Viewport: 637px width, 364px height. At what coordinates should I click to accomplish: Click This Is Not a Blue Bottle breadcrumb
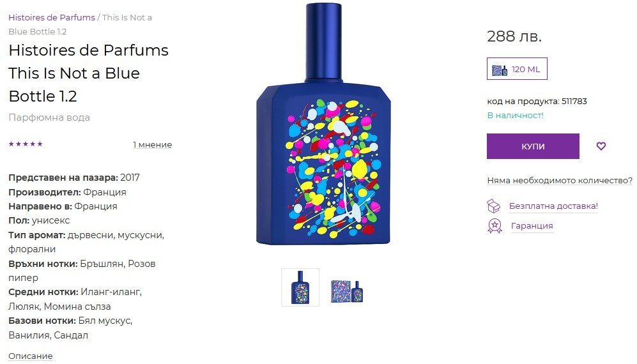click(80, 24)
